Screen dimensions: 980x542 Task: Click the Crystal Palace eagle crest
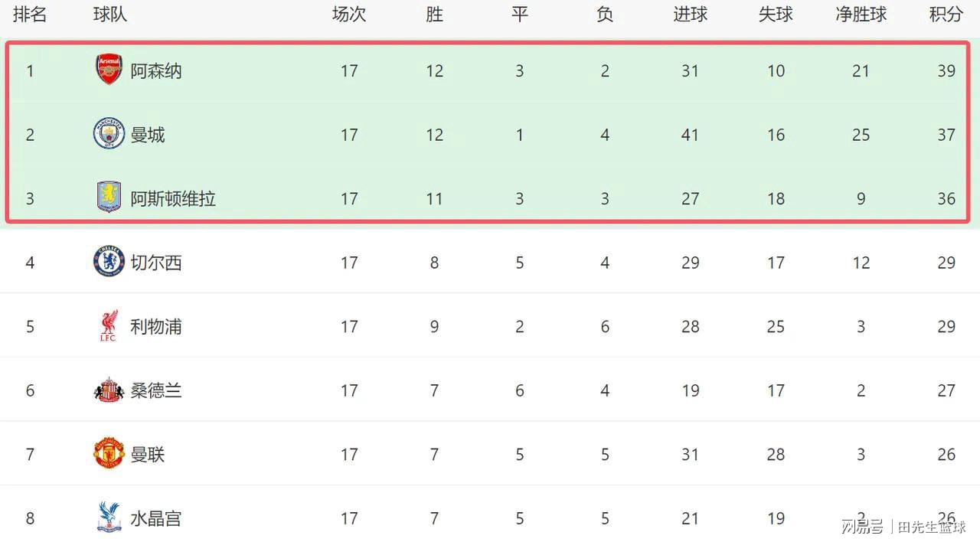[x=109, y=518]
